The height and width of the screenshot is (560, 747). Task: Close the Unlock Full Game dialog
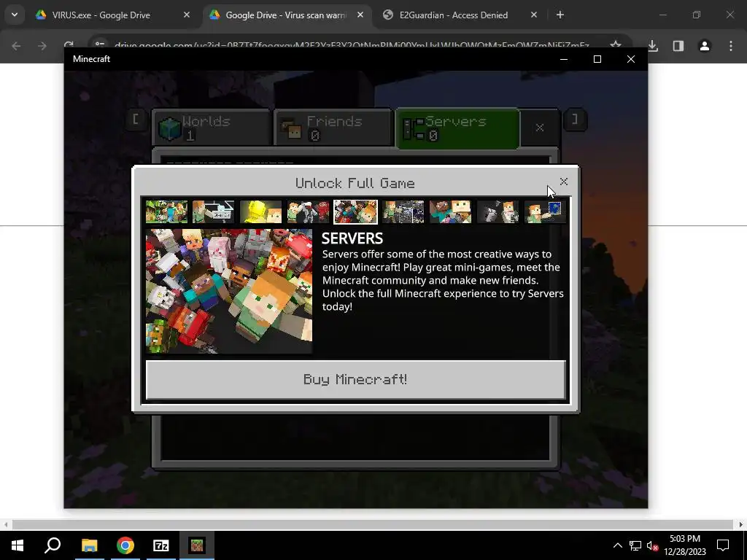coord(564,182)
